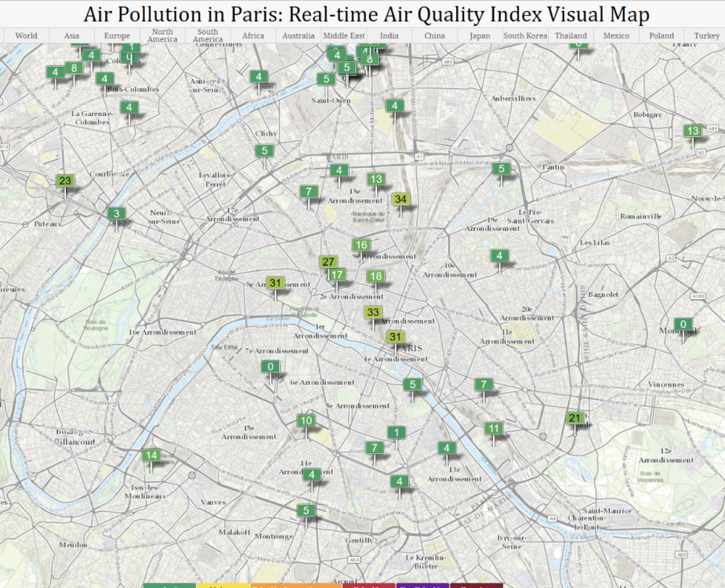Open the AQI marker showing 14
The width and height of the screenshot is (725, 588).
click(151, 456)
